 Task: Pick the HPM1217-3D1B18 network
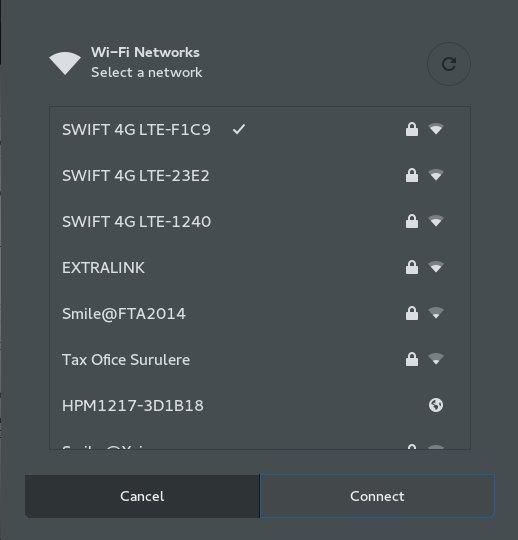coord(260,405)
